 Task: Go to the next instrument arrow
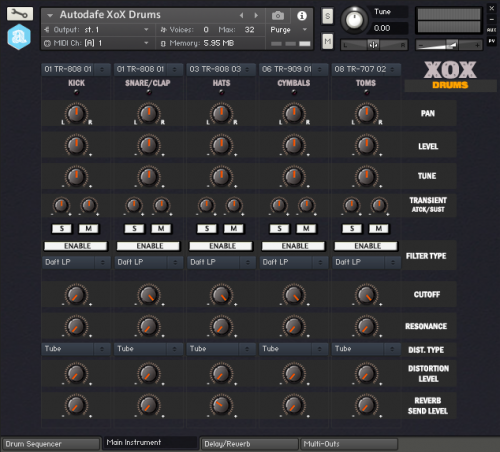coord(256,15)
